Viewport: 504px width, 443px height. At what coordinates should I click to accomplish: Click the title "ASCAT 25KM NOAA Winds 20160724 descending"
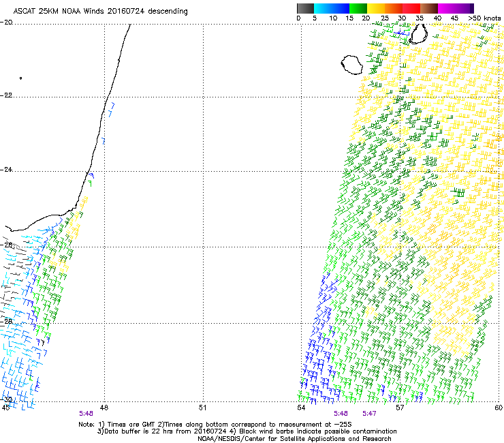point(100,11)
